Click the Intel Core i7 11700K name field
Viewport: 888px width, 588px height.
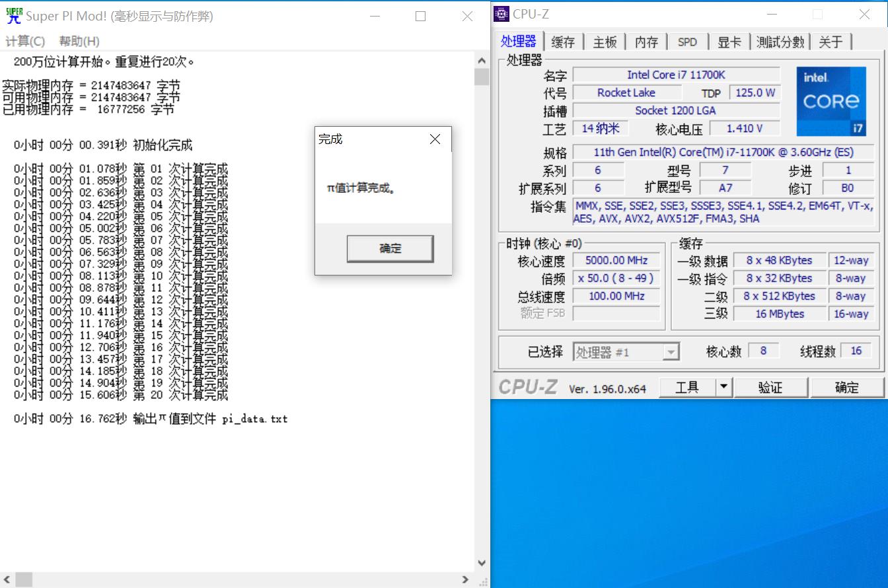pos(676,75)
